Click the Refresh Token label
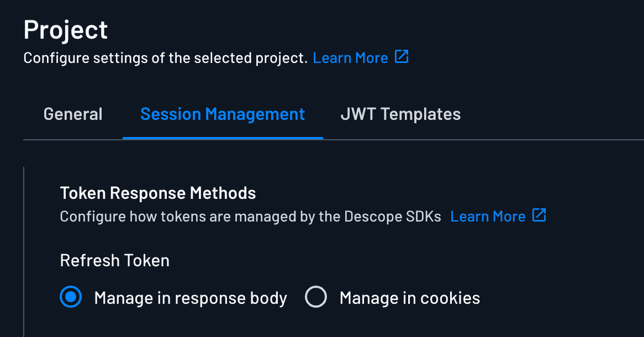This screenshot has width=644, height=337. click(x=114, y=260)
